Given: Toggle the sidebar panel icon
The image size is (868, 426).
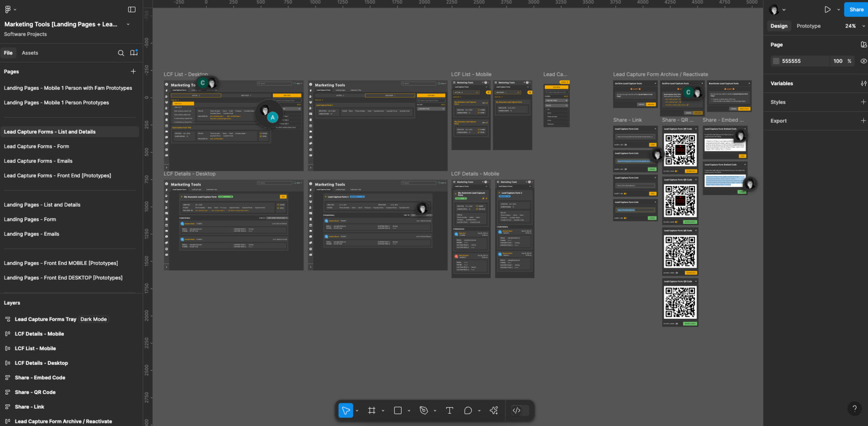Looking at the screenshot, I should [132, 10].
